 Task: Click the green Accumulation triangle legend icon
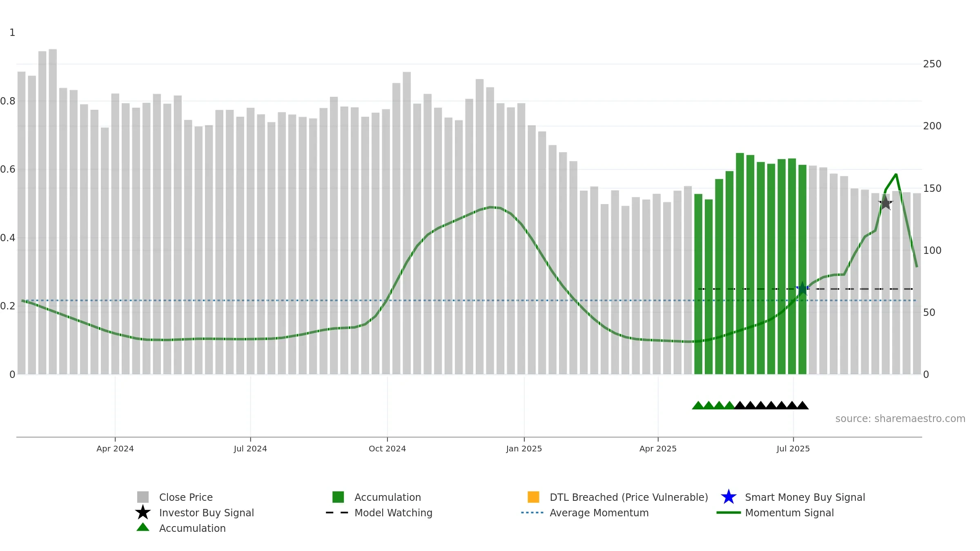coord(143,527)
